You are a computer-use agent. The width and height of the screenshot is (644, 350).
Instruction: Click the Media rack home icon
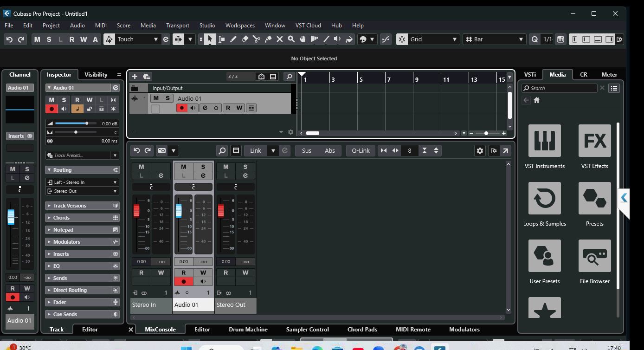[537, 100]
